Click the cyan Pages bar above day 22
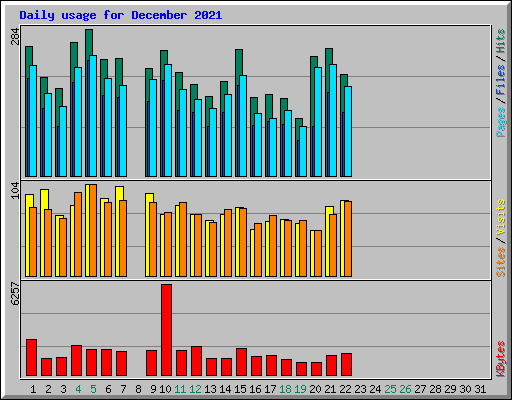The height and width of the screenshot is (400, 512). 348,131
